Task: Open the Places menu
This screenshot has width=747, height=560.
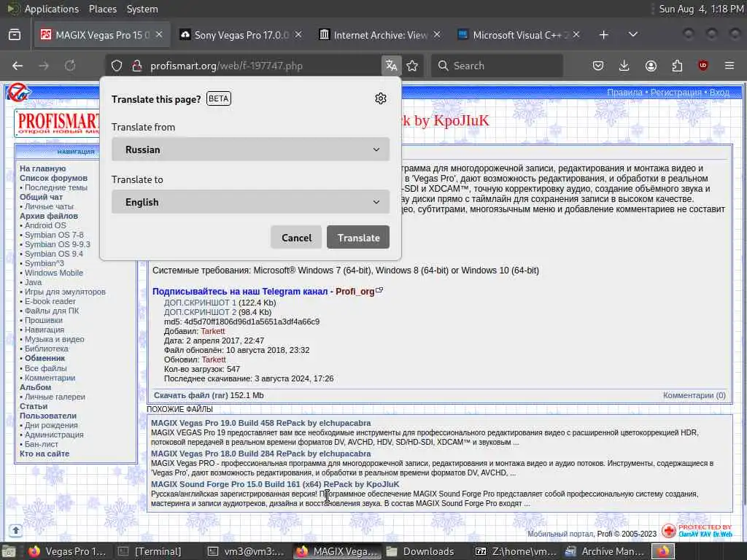Action: [x=102, y=9]
